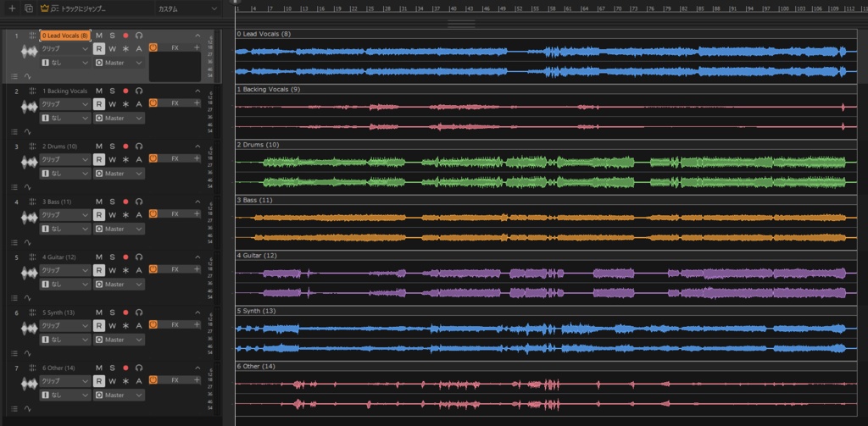This screenshot has height=426, width=868.
Task: Mute the Backing Vocals track
Action: pos(99,91)
